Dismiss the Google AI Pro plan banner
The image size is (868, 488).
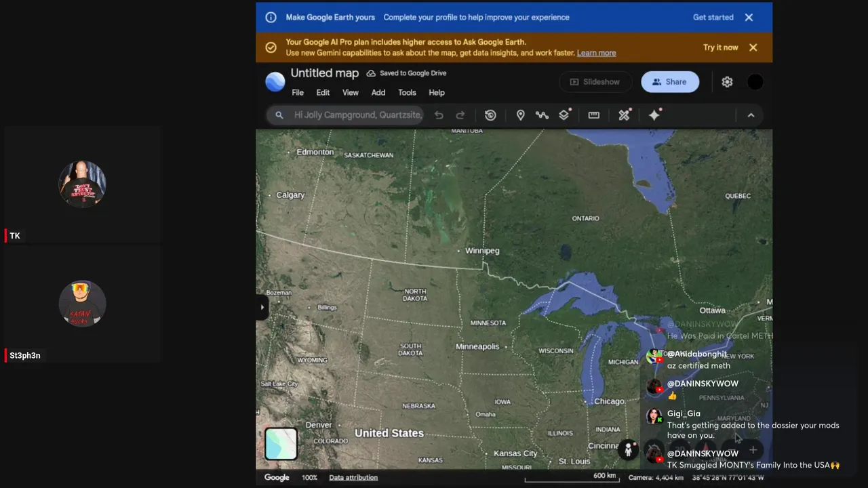753,47
